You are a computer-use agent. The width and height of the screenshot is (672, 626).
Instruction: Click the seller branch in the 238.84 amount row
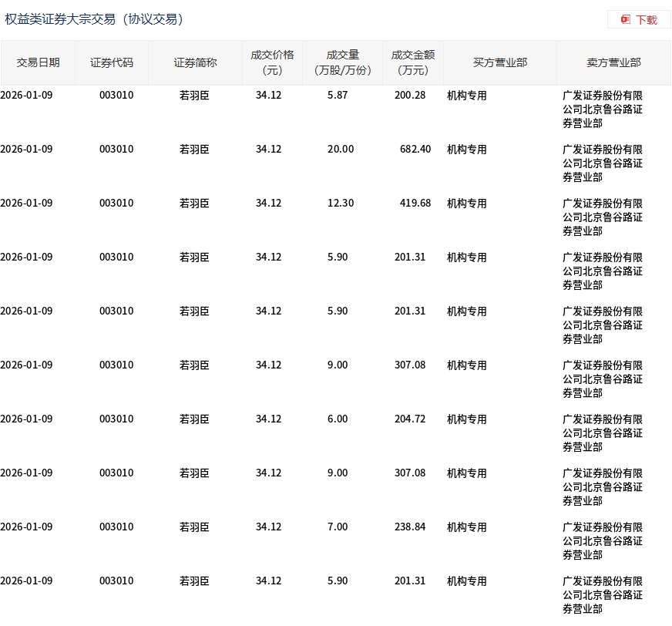(x=602, y=541)
